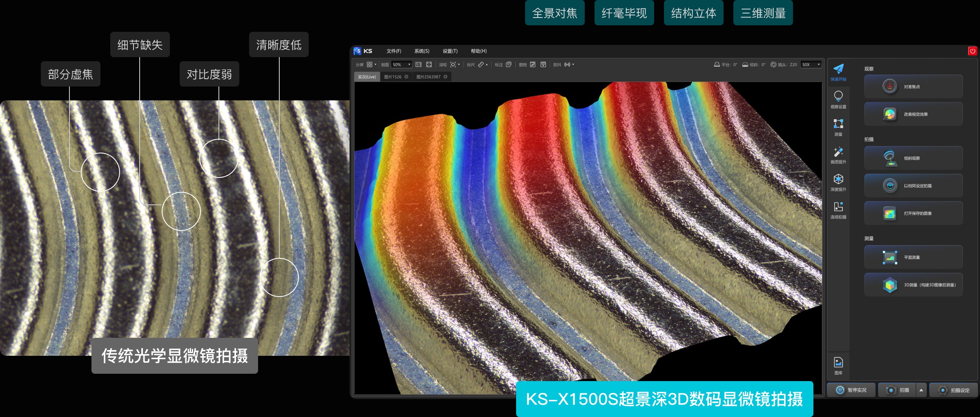980x417 pixels.
Task: Open 连续拍摄 in the sidebar
Action: coord(838,210)
